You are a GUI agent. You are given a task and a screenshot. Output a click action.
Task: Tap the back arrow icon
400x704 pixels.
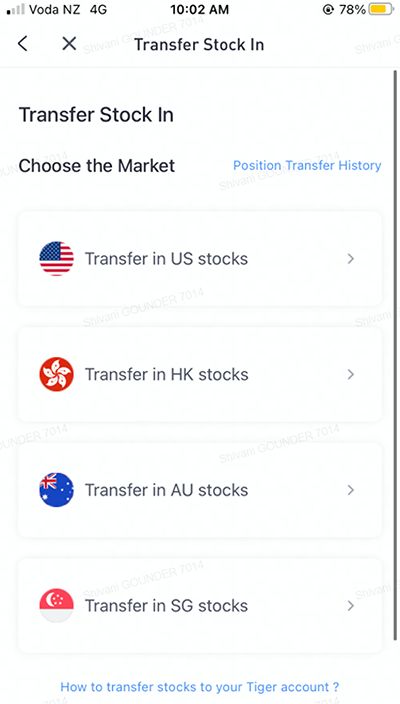point(22,44)
